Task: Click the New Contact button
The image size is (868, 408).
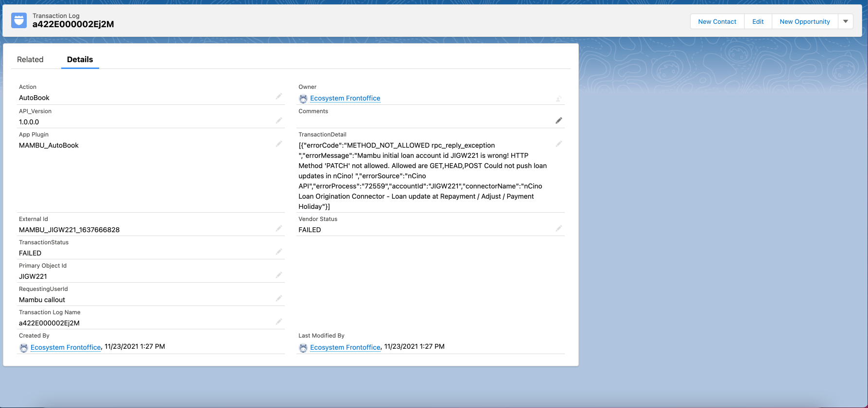Action: pos(717,21)
